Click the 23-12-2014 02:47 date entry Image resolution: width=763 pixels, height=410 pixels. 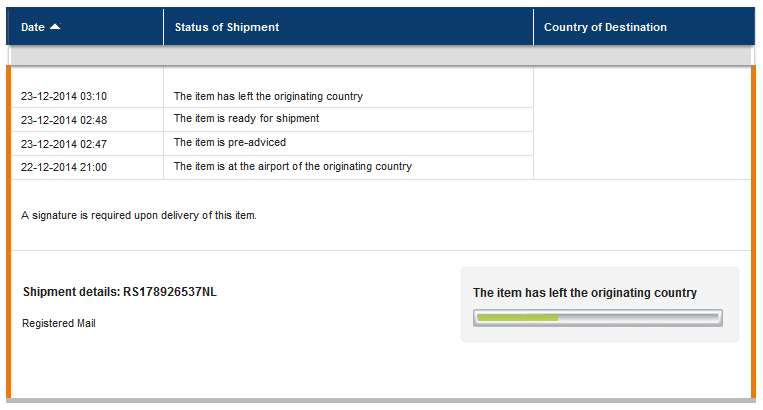64,143
